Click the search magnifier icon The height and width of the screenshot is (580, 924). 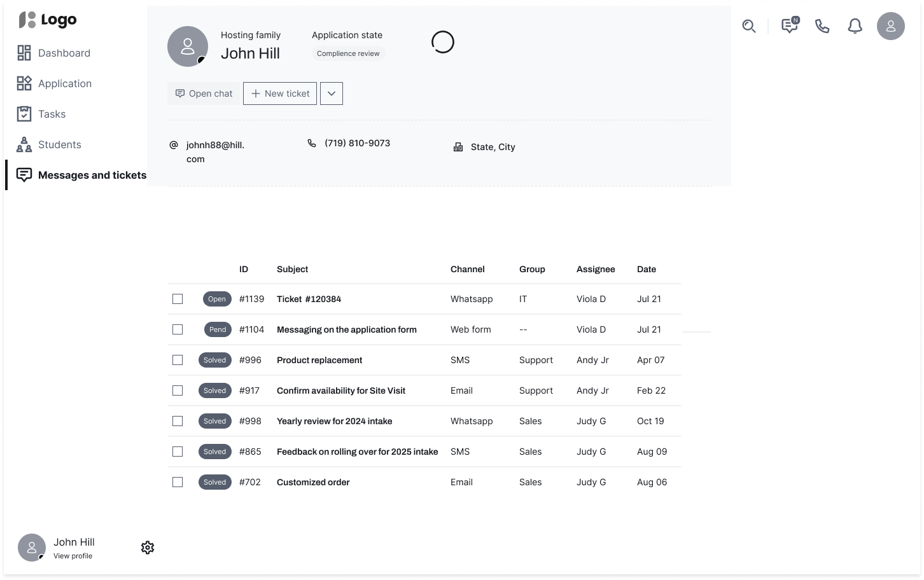[749, 27]
